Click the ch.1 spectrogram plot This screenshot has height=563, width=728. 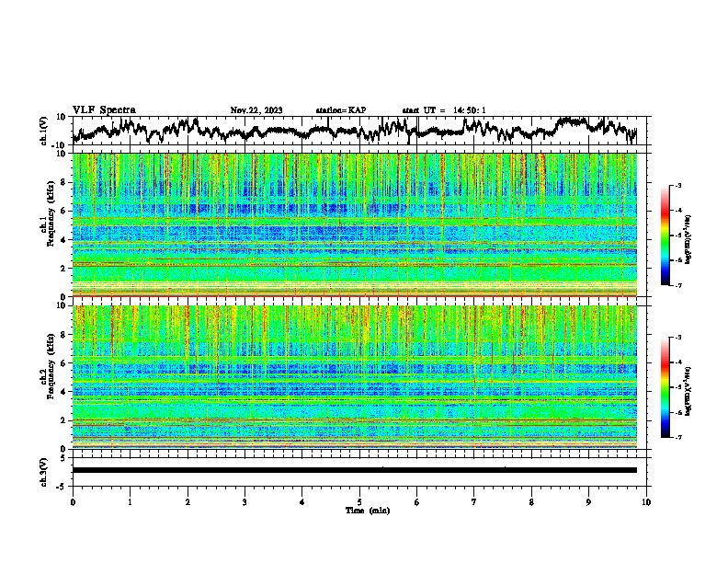[x=355, y=224]
